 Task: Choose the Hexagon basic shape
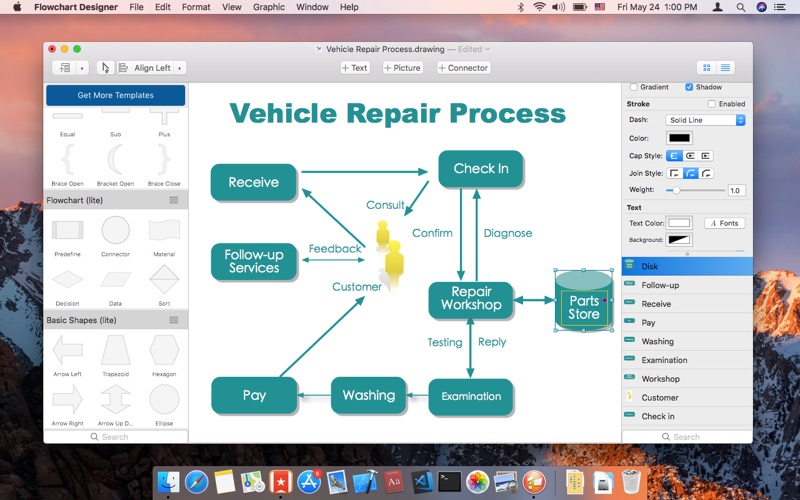click(164, 349)
